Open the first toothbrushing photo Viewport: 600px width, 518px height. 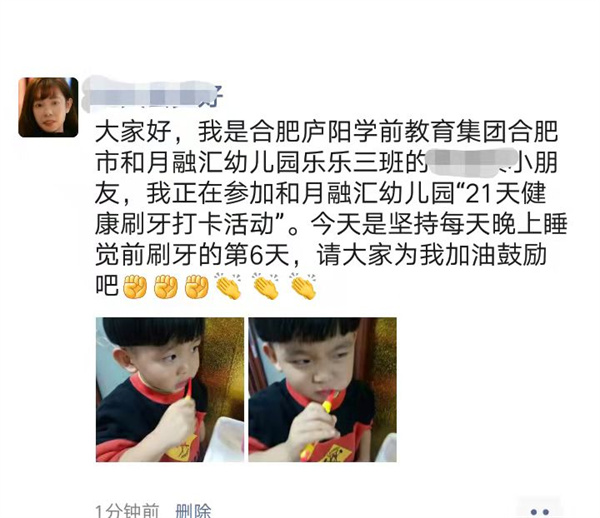pyautogui.click(x=170, y=389)
